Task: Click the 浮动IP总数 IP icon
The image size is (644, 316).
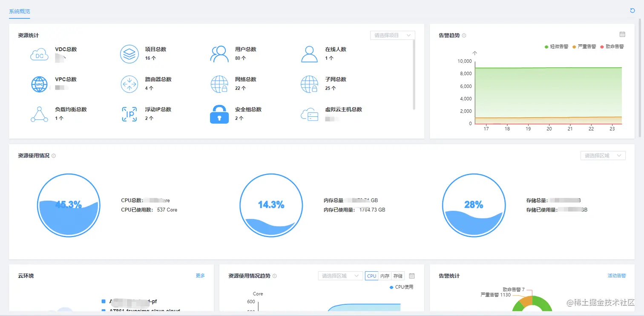Action: coord(129,114)
